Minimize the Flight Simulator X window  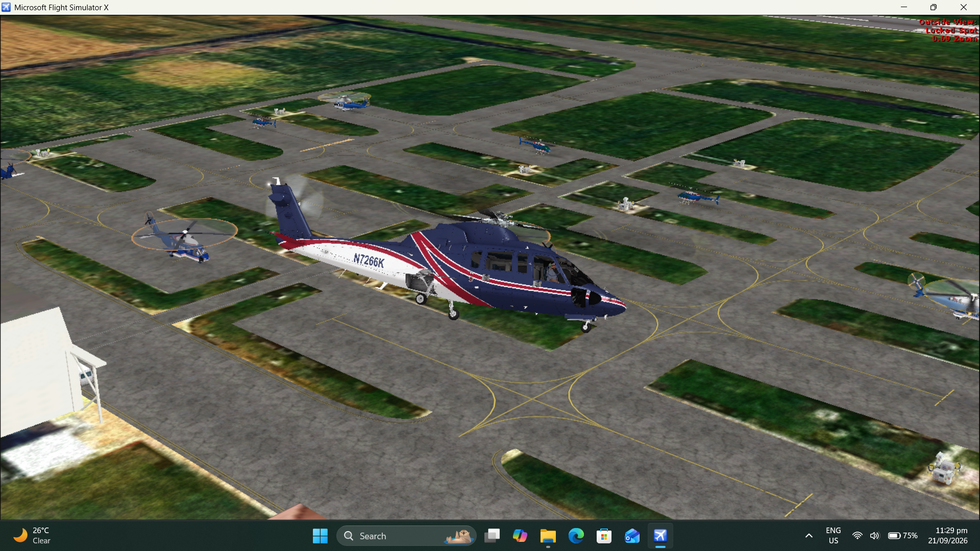904,7
